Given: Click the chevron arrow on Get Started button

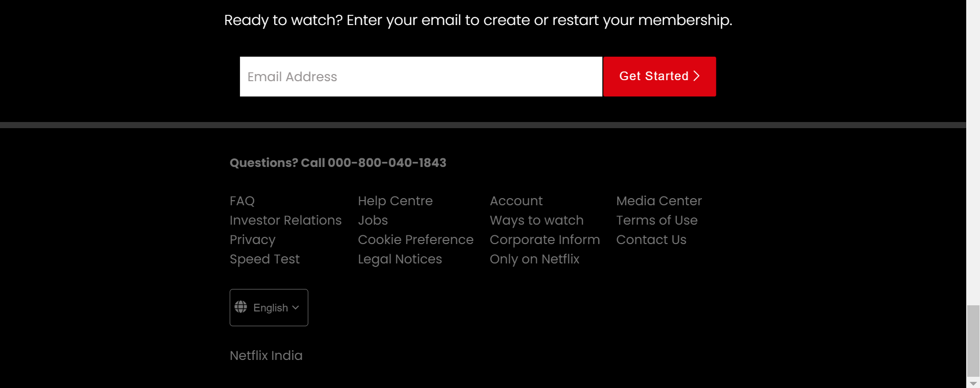Looking at the screenshot, I should click(697, 76).
